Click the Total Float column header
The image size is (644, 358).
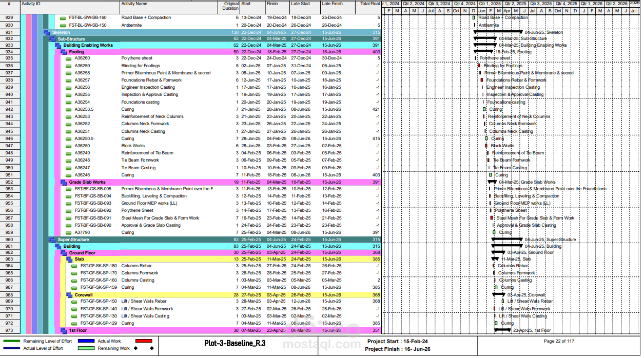[367, 7]
